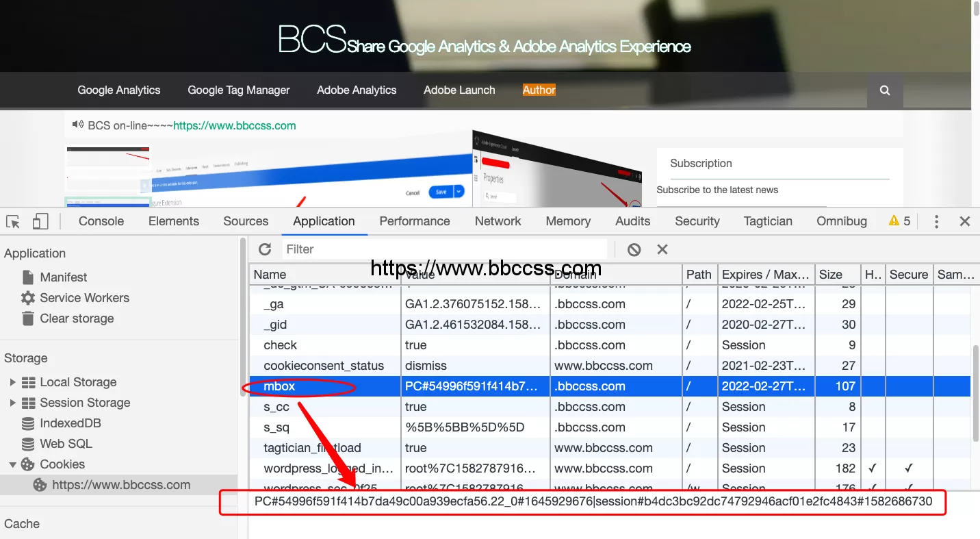980x539 pixels.
Task: Select Service Workers in sidebar
Action: [85, 298]
